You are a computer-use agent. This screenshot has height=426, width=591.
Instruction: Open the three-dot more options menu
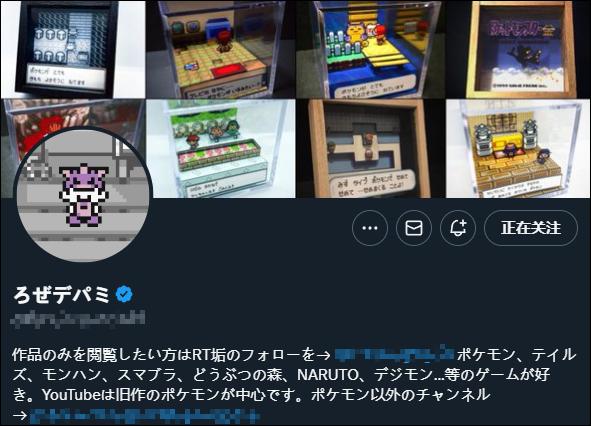coord(370,228)
